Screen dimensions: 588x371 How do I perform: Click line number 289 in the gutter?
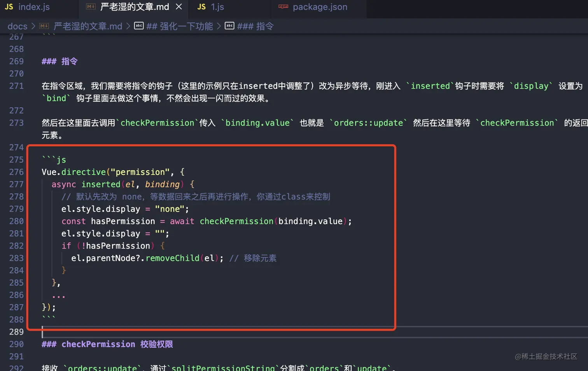(x=16, y=332)
